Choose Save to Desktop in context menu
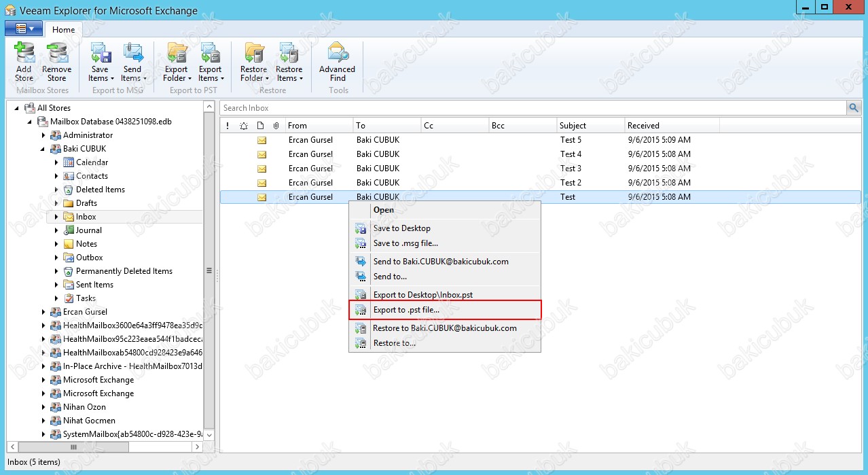 click(x=445, y=228)
